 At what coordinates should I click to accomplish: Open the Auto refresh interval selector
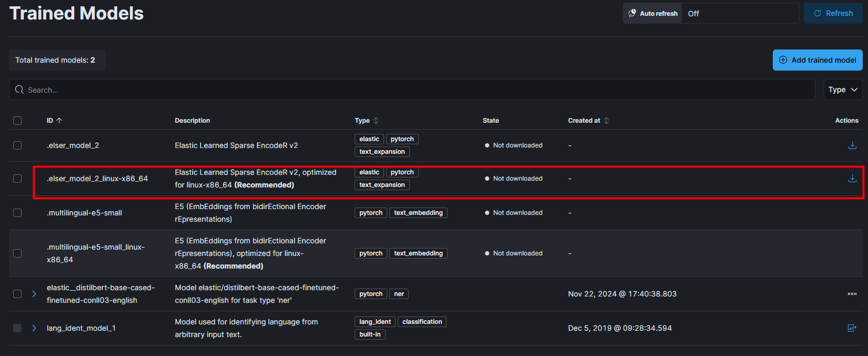tap(740, 14)
